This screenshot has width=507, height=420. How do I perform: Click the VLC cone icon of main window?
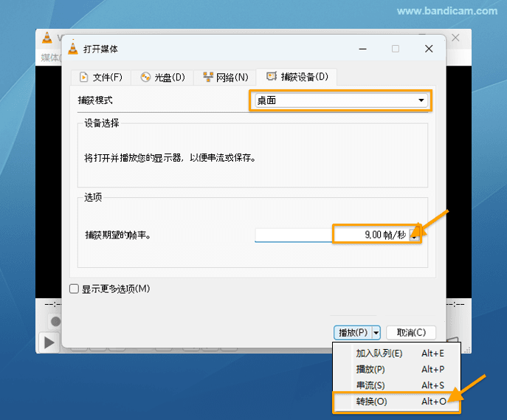pyautogui.click(x=47, y=38)
